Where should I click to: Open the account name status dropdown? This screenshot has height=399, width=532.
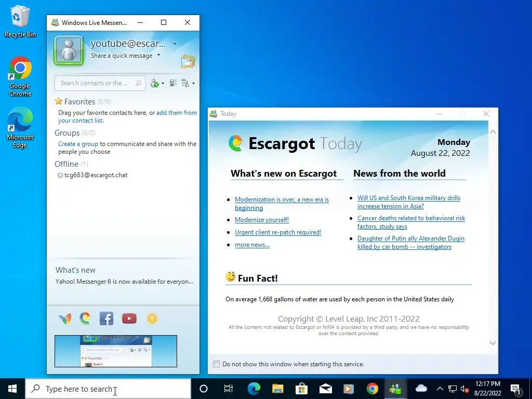tap(175, 44)
